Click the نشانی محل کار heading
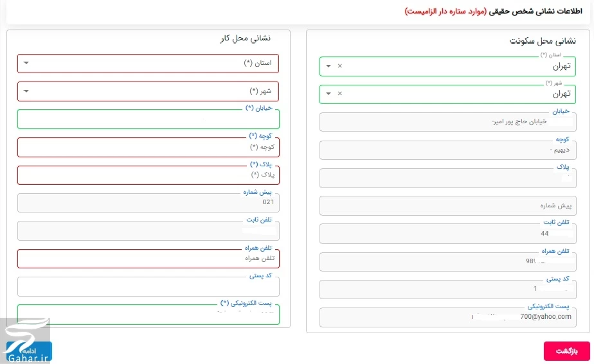Screen dimensions: 594x364 tap(246, 39)
